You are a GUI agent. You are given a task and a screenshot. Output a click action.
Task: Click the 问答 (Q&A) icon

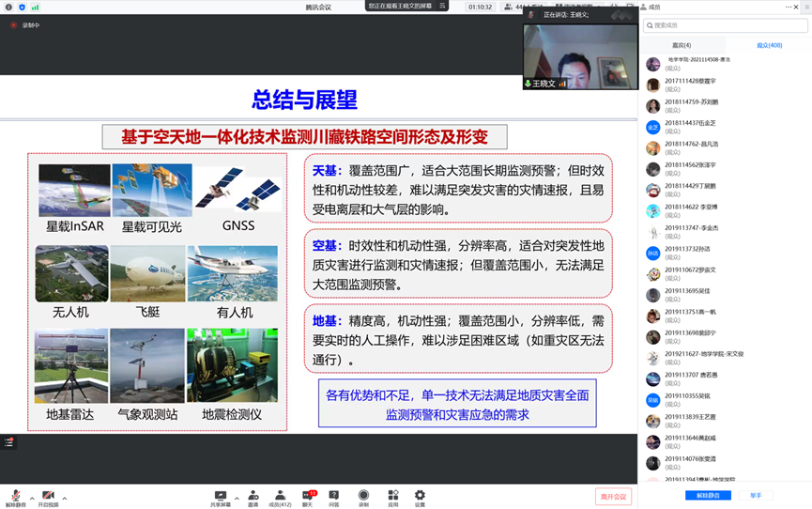click(x=334, y=497)
